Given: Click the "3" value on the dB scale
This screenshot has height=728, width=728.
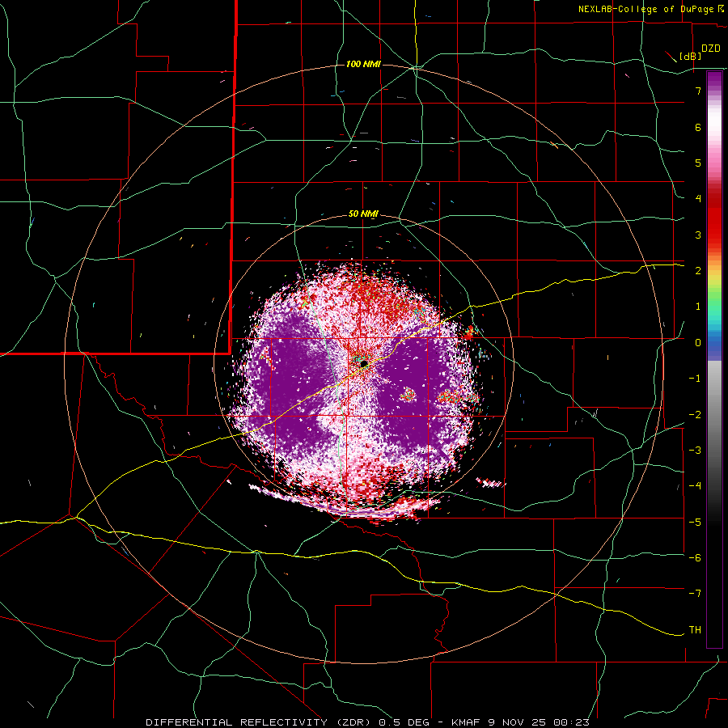Looking at the screenshot, I should (698, 235).
